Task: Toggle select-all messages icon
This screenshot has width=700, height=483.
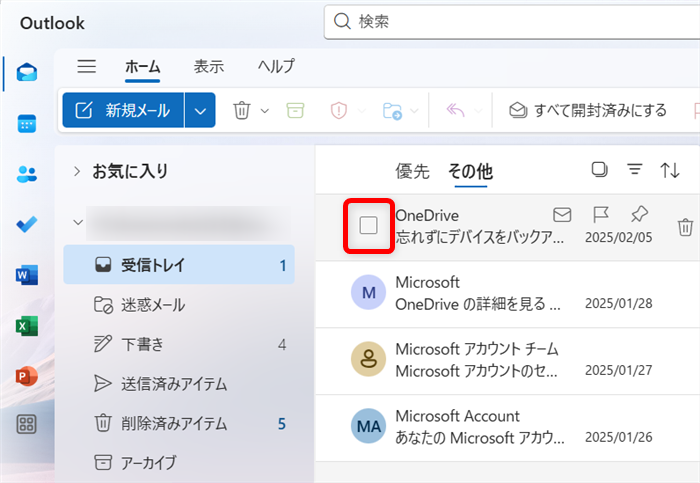Action: (599, 170)
